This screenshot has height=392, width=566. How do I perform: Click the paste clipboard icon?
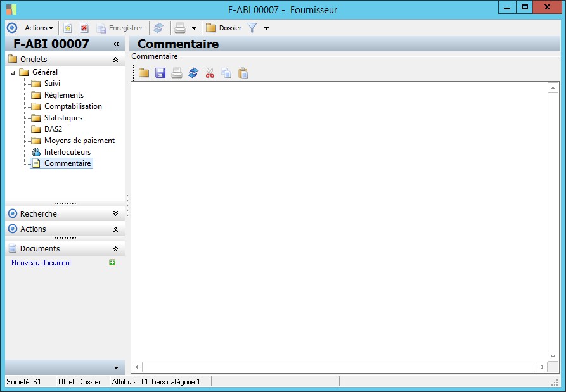tap(243, 73)
